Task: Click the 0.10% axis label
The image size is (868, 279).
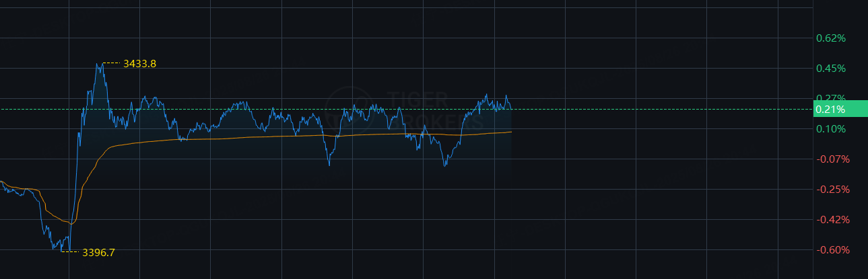Action: (830, 129)
